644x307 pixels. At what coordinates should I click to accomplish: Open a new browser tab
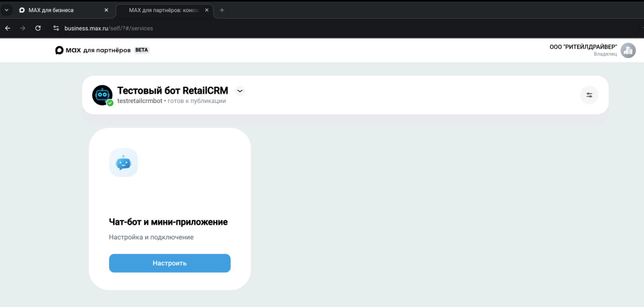(x=222, y=10)
